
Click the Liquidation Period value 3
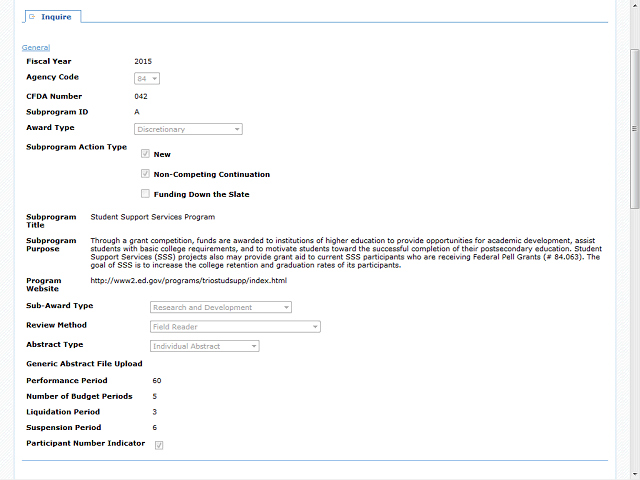pyautogui.click(x=155, y=412)
